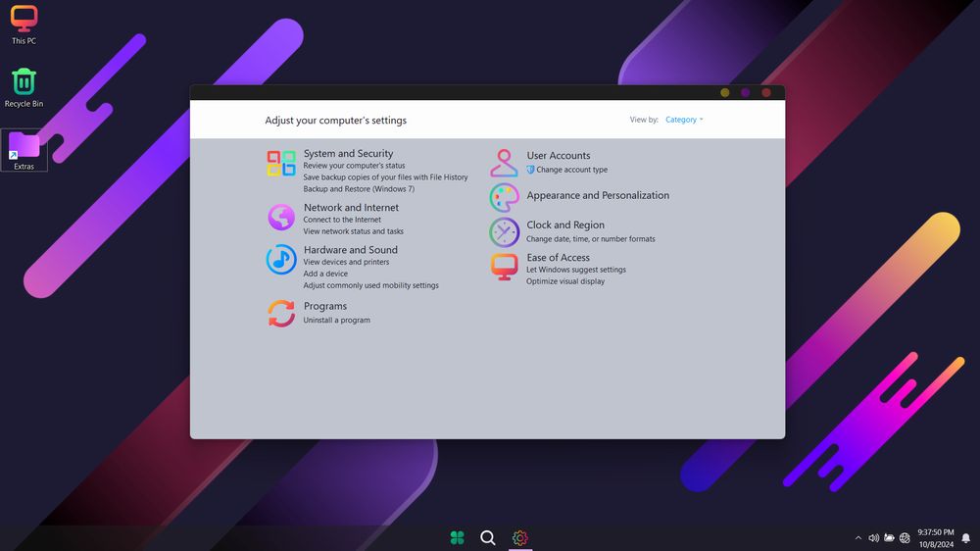Open the network globe tray icon
Screen dimensions: 980x551
905,538
